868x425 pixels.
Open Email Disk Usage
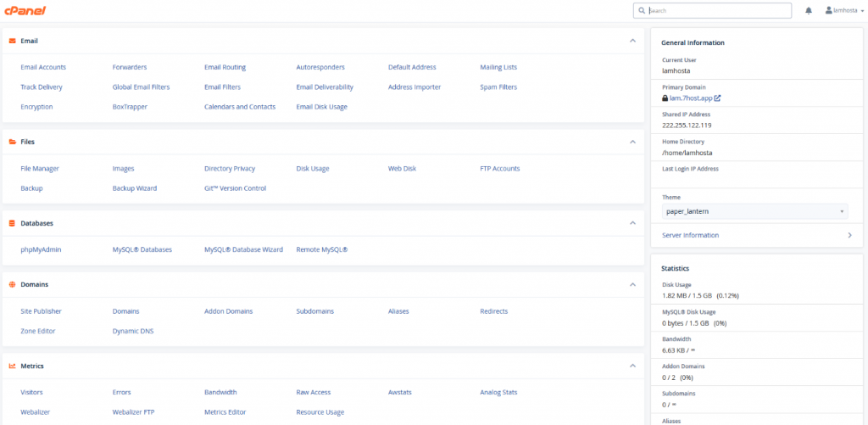(x=321, y=107)
